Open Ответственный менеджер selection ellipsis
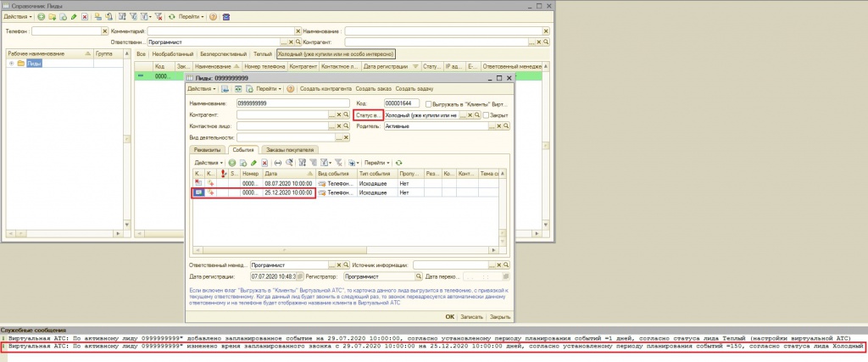 [x=332, y=265]
